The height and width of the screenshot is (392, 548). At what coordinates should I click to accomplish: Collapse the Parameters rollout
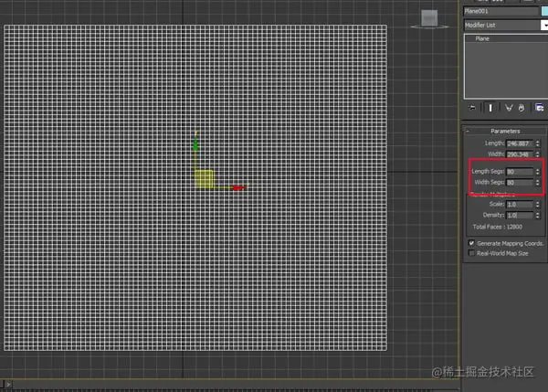click(x=468, y=132)
